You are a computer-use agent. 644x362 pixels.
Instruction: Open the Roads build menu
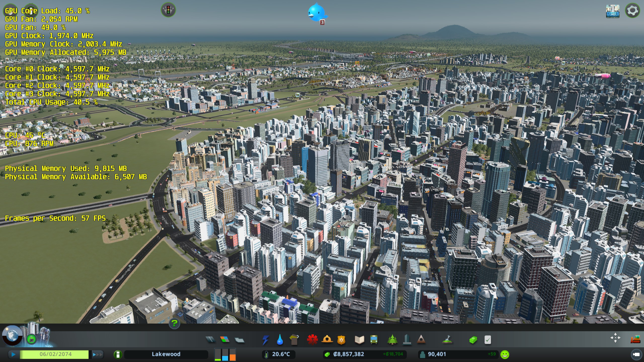210,340
